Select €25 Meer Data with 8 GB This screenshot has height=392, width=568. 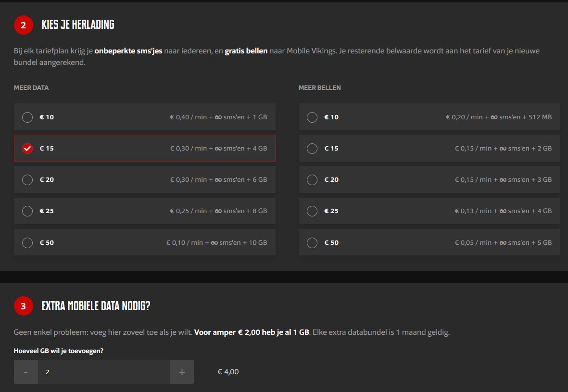click(27, 211)
